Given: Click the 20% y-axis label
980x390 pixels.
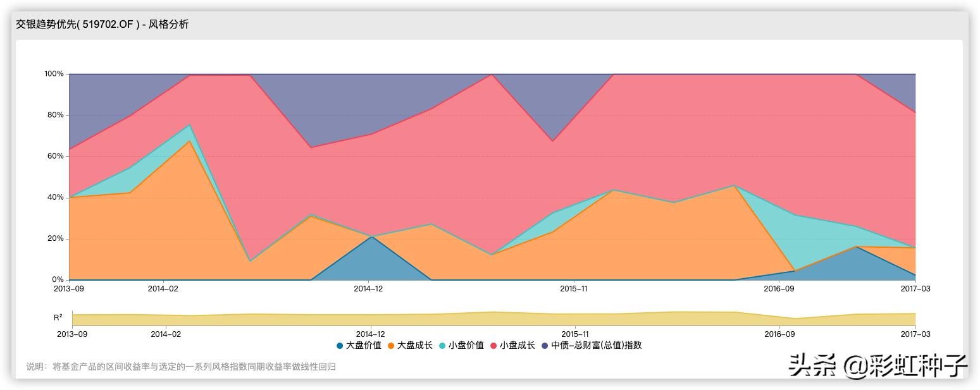Looking at the screenshot, I should coord(56,239).
